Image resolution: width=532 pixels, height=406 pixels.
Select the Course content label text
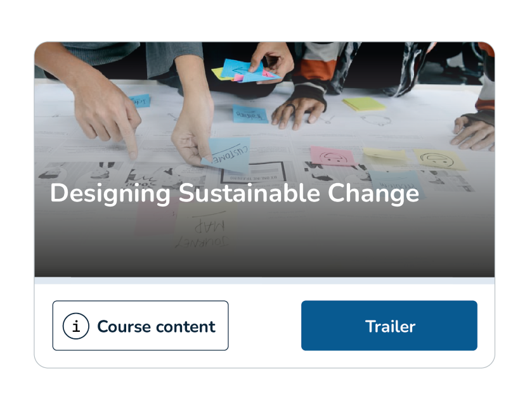click(x=156, y=326)
